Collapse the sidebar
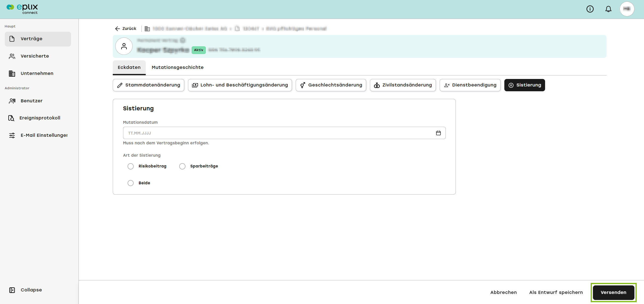This screenshot has height=304, width=644. [25, 290]
